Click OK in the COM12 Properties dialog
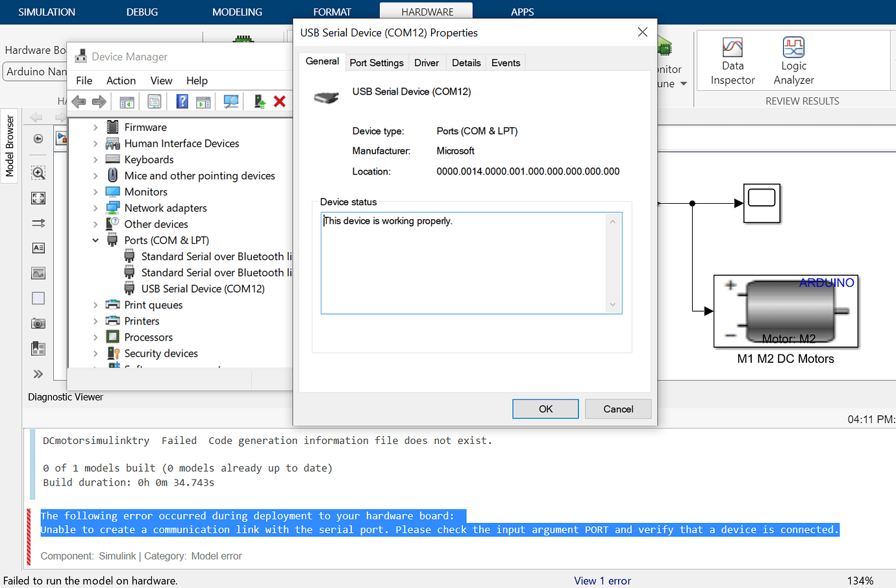Screen dimensions: 896x588 [x=545, y=409]
